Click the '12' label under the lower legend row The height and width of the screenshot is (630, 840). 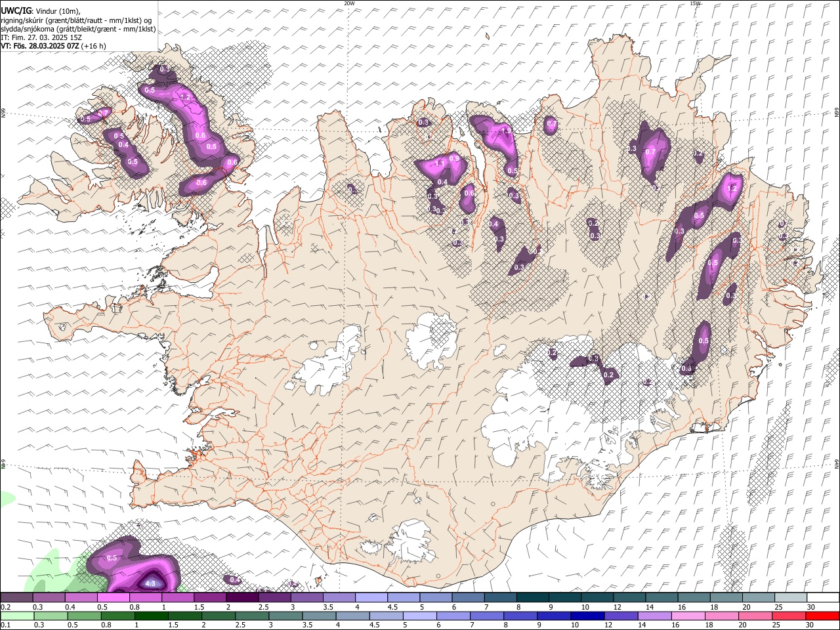pyautogui.click(x=609, y=625)
